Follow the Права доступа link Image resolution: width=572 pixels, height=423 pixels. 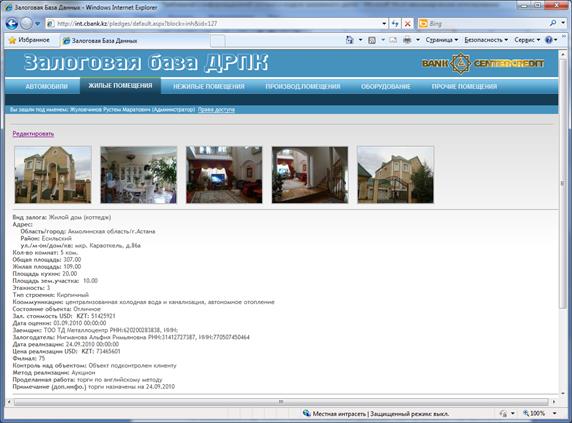tap(216, 109)
